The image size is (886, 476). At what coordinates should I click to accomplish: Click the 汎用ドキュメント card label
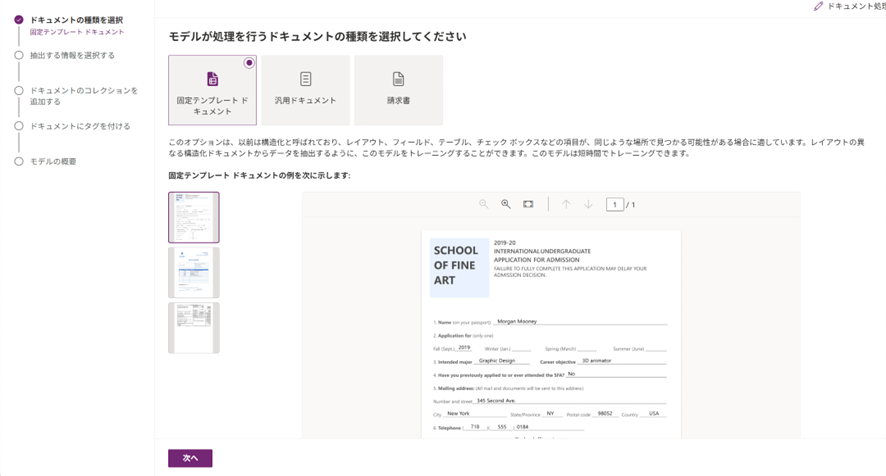(306, 101)
